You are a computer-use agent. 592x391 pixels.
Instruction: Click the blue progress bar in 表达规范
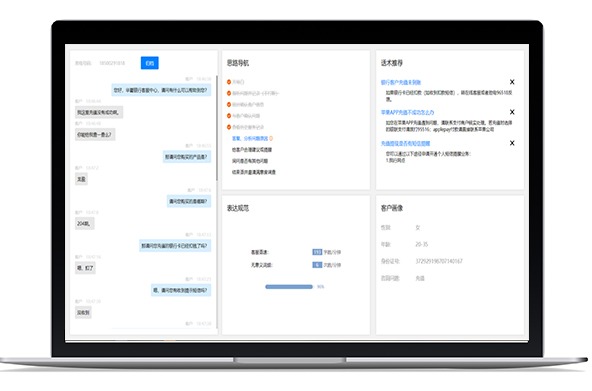[289, 287]
